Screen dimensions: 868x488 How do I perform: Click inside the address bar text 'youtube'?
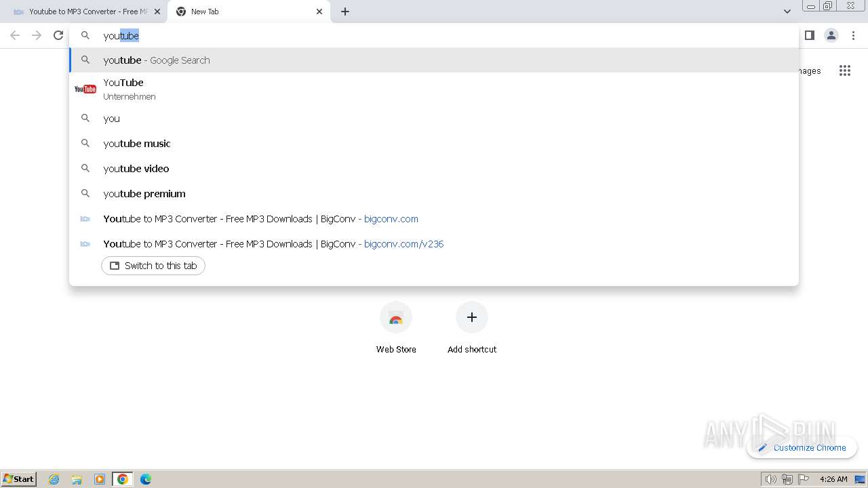point(121,36)
